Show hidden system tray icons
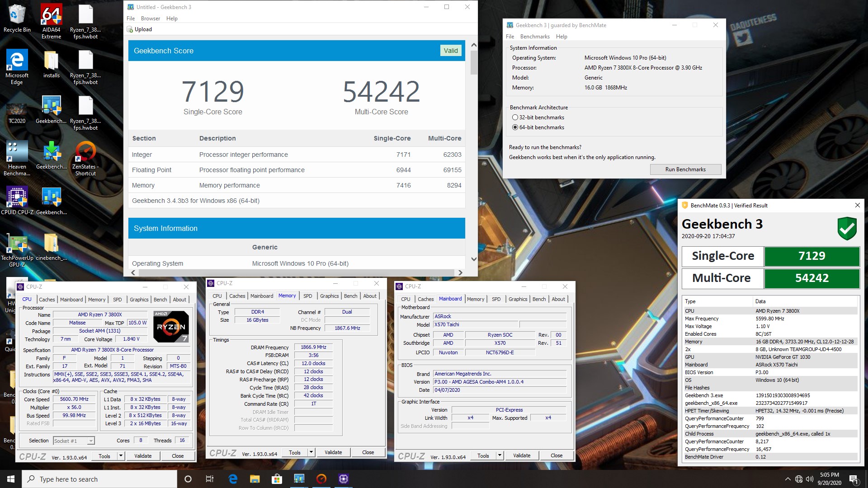 point(788,479)
